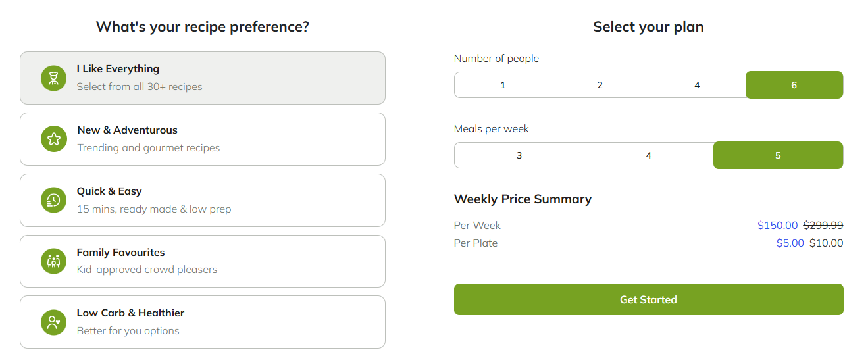Screen dimensions: 868x352
Task: Select Family Favourites recipe preference
Action: (203, 261)
